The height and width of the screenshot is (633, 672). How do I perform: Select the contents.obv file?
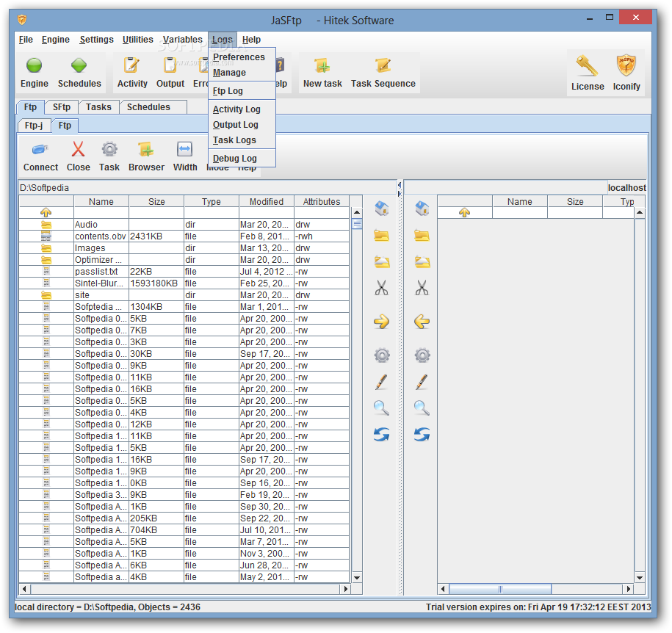184,236
